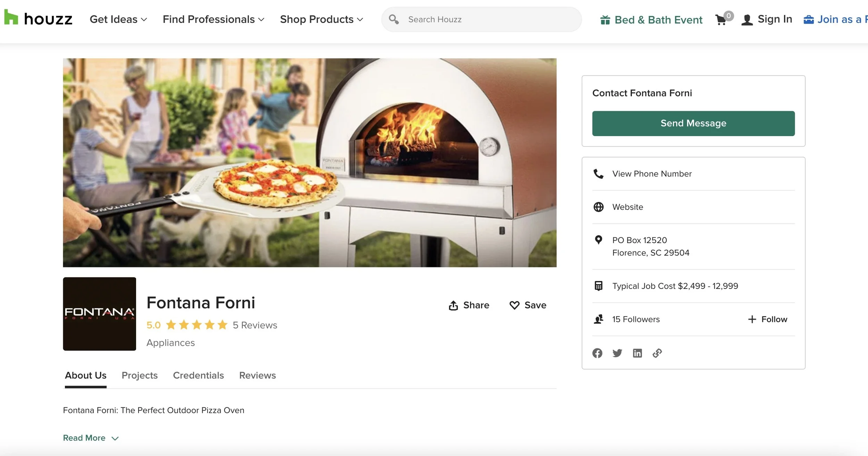Click the copy link chain icon
Viewport: 868px width, 456px height.
click(657, 353)
